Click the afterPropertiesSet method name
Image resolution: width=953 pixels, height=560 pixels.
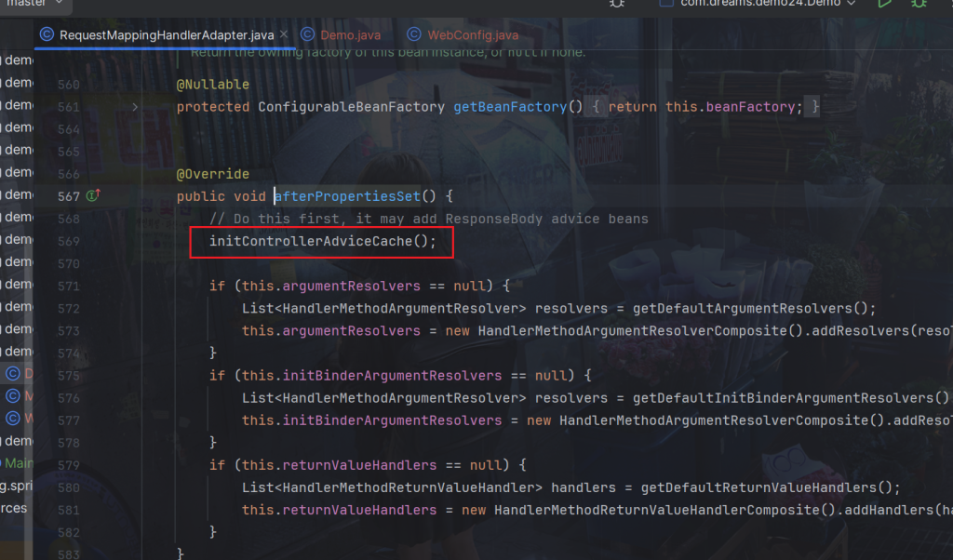point(348,196)
